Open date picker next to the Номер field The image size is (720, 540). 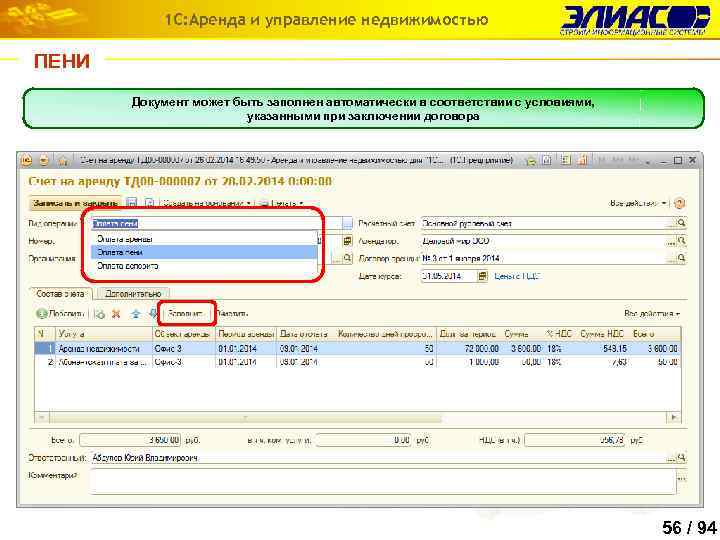tap(348, 241)
